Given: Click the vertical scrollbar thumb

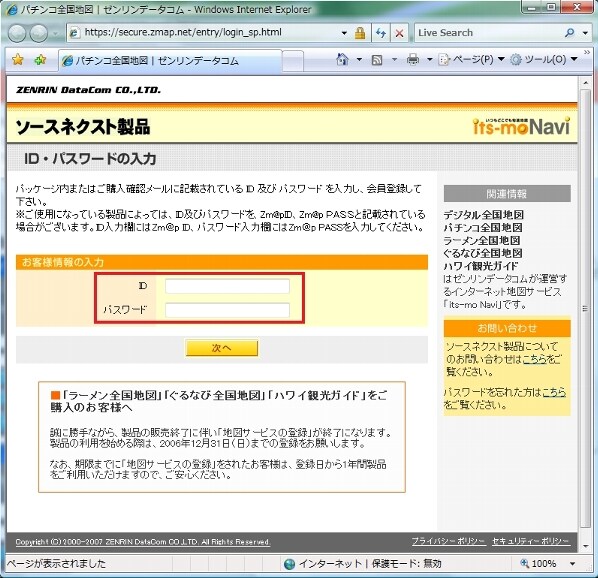Looking at the screenshot, I should click(585, 309).
